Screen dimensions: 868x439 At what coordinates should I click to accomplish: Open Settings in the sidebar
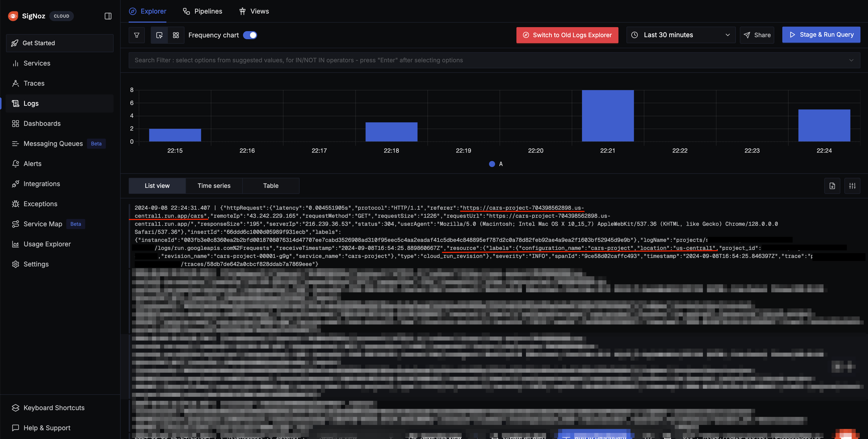(60, 264)
